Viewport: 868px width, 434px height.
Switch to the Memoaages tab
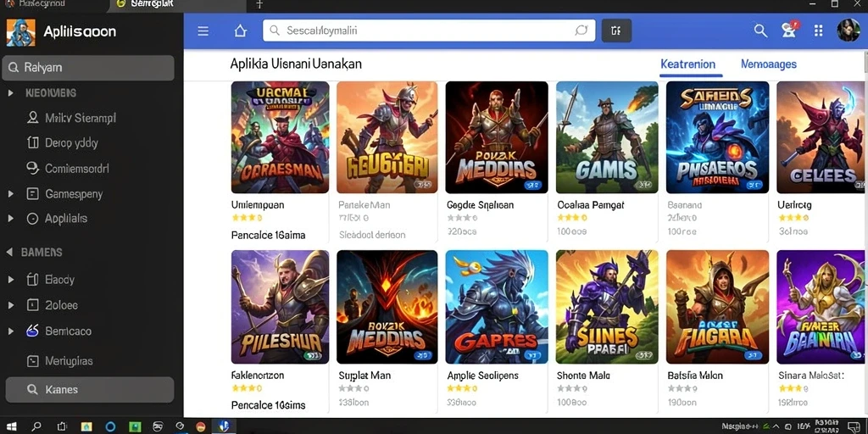pyautogui.click(x=768, y=64)
